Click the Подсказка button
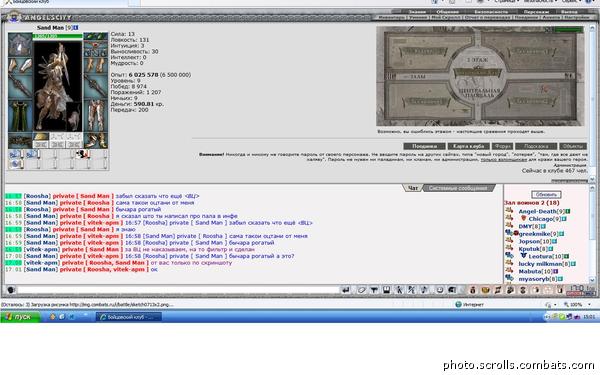600x375 pixels. 536,146
